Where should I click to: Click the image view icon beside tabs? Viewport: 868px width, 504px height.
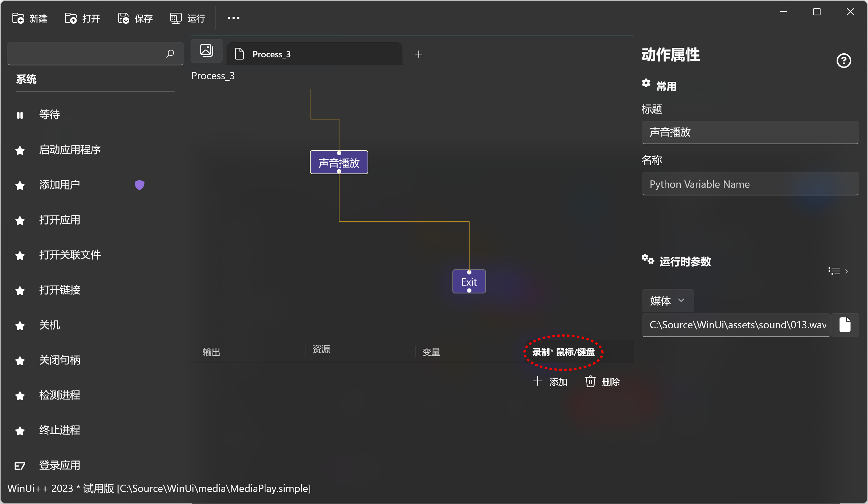pyautogui.click(x=207, y=50)
